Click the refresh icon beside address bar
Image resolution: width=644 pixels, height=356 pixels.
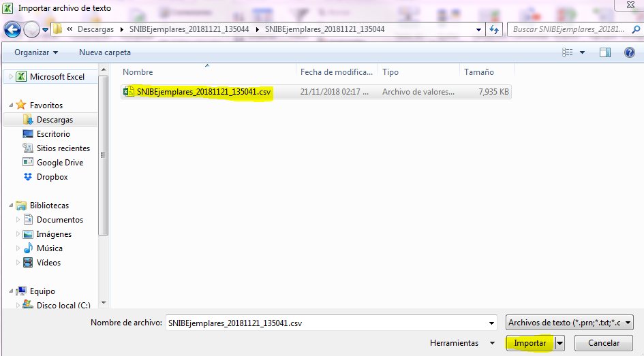[495, 29]
